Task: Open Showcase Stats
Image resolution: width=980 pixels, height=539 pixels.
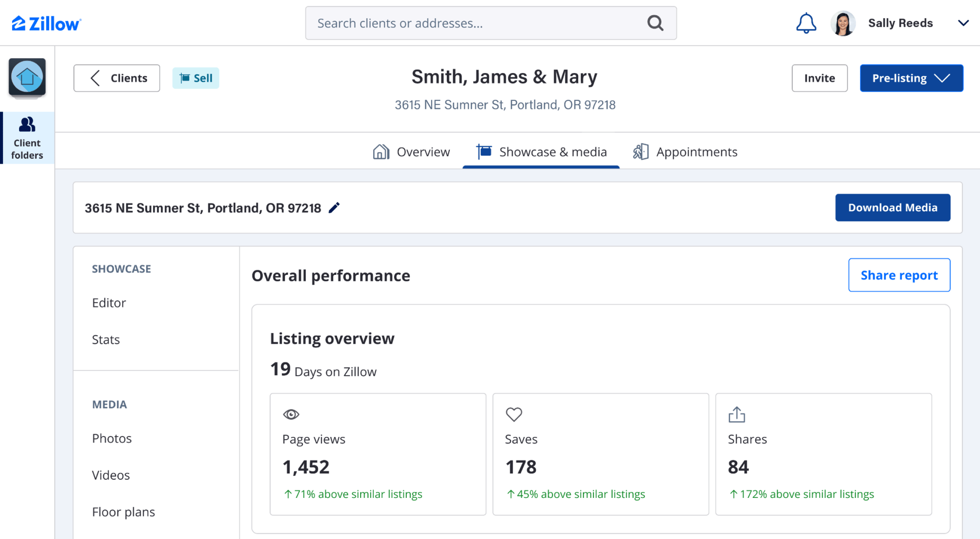Action: 106,340
